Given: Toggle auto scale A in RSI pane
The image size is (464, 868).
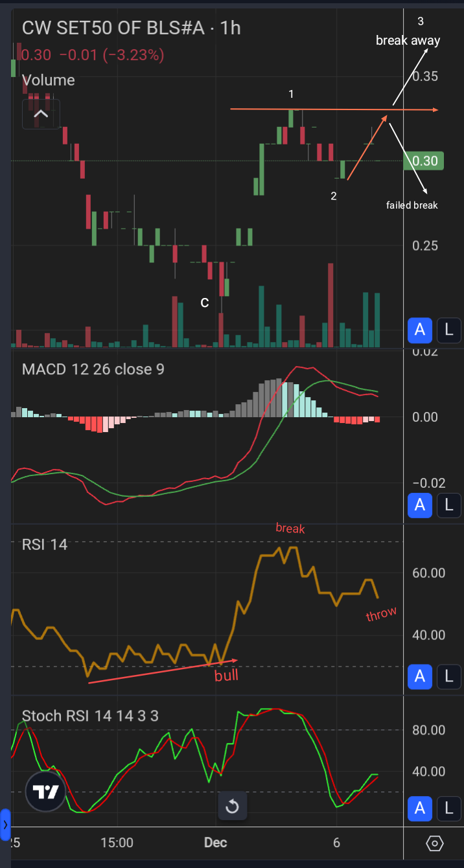Looking at the screenshot, I should 420,676.
